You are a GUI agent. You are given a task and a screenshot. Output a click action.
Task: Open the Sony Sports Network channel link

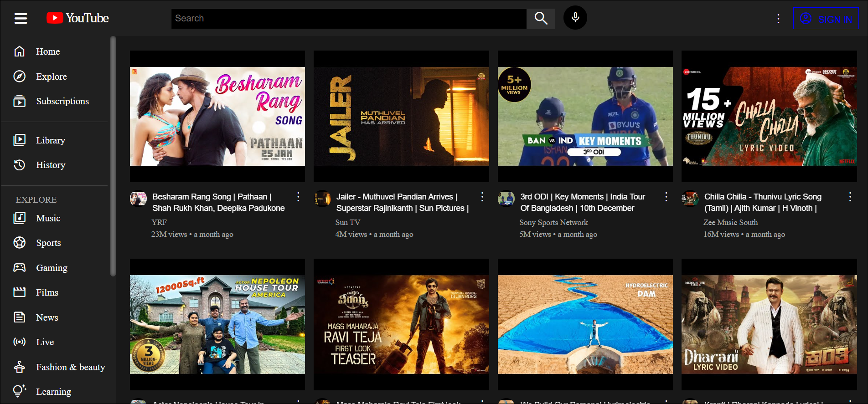[x=553, y=222]
